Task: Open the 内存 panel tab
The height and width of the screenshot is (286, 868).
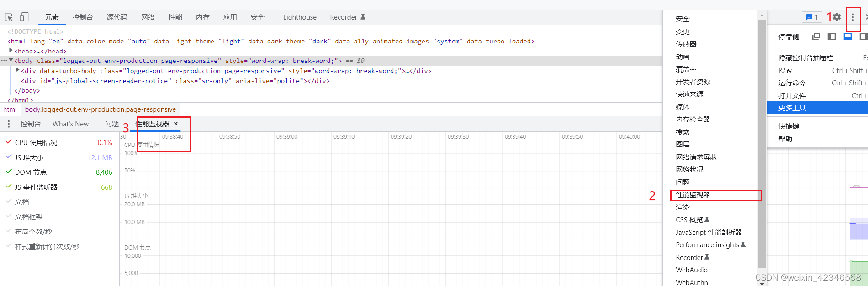Action: click(x=203, y=17)
